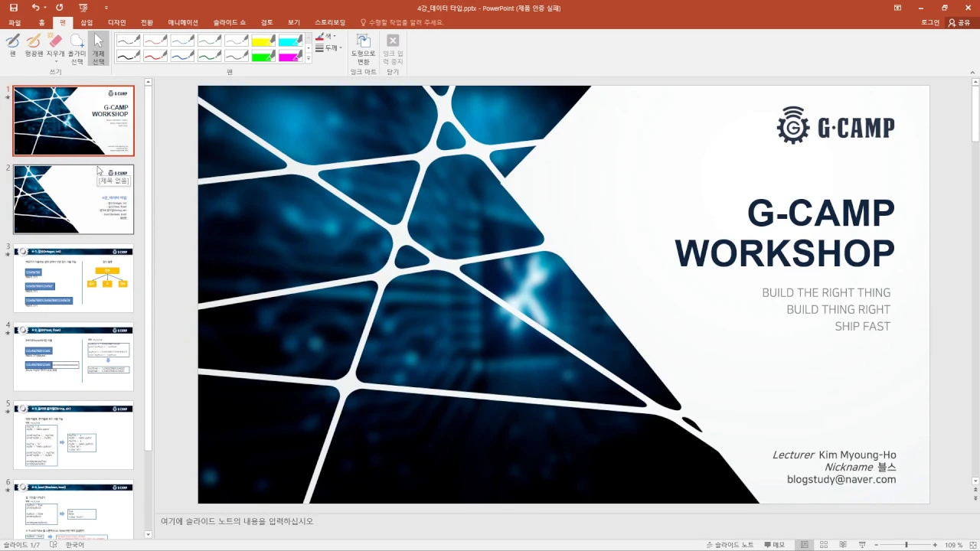The height and width of the screenshot is (551, 980).
Task: Choose thin black pen in top row
Action: [129, 41]
